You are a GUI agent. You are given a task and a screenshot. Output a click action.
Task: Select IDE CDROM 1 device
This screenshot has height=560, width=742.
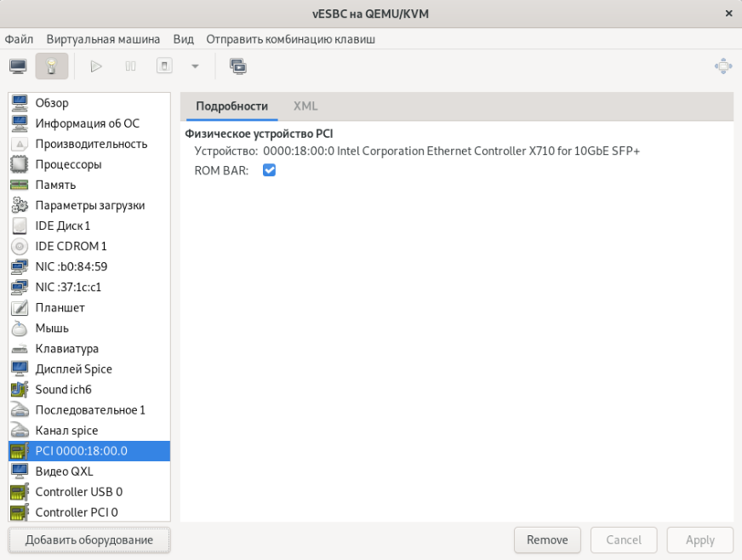tap(71, 246)
